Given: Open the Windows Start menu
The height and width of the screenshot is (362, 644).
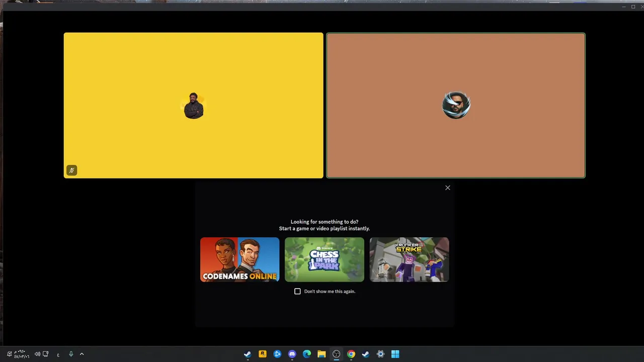Looking at the screenshot, I should (395, 354).
